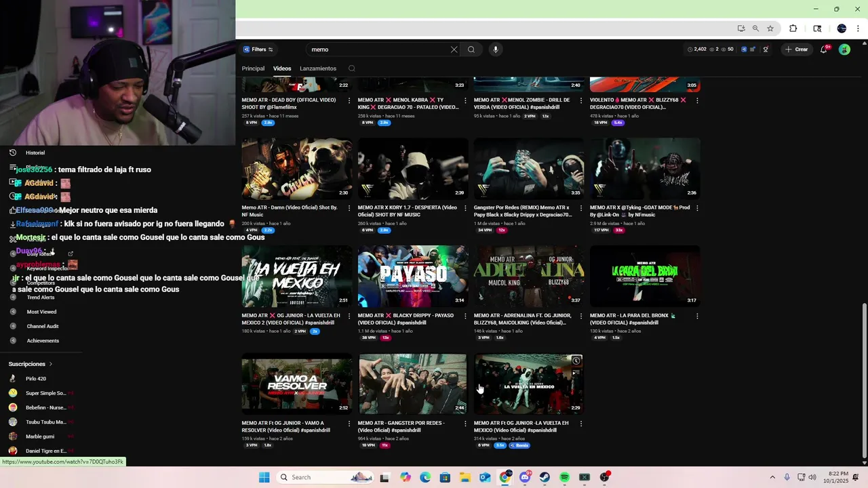
Task: Click the Daniel Tigre channel avatar
Action: point(13,451)
